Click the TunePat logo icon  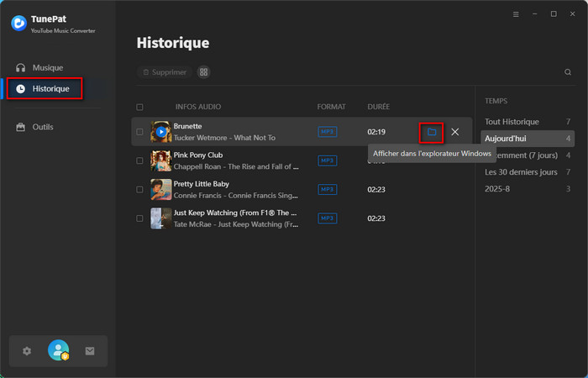(18, 24)
